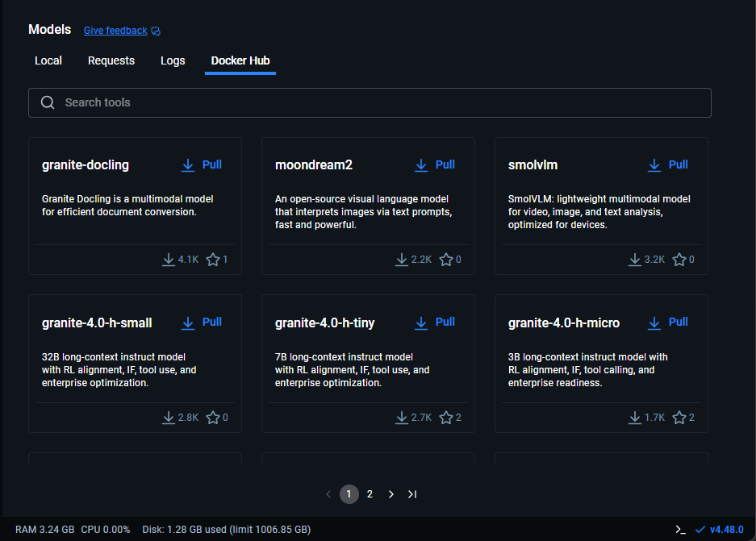This screenshot has width=756, height=541.
Task: Click the star icon on smolvlm card
Action: [679, 260]
